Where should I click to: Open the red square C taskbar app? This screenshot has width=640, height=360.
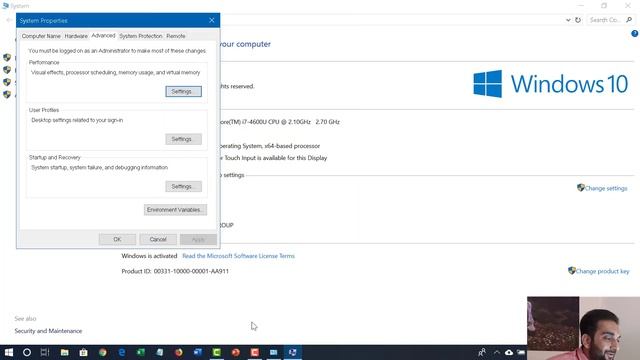point(255,352)
